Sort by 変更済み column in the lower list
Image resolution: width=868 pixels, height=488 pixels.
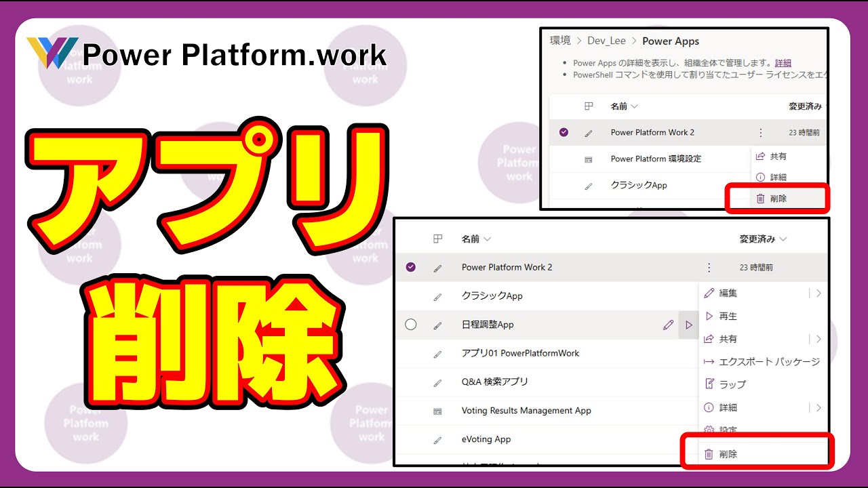click(763, 239)
